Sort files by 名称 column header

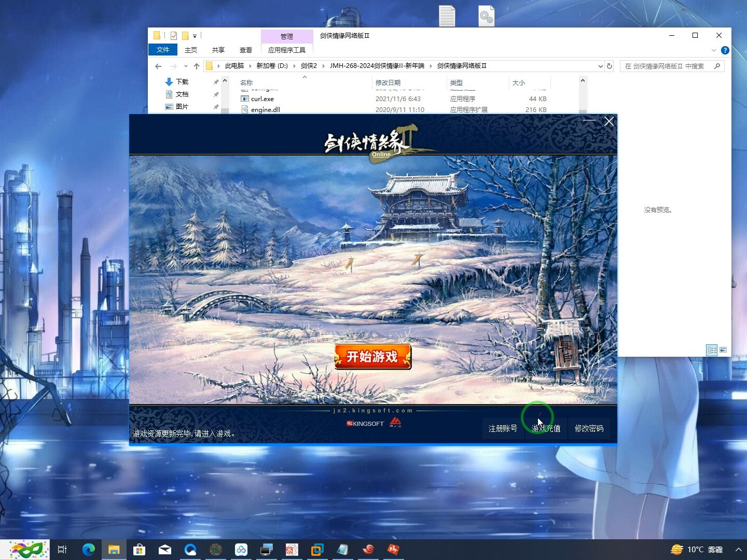[x=246, y=82]
